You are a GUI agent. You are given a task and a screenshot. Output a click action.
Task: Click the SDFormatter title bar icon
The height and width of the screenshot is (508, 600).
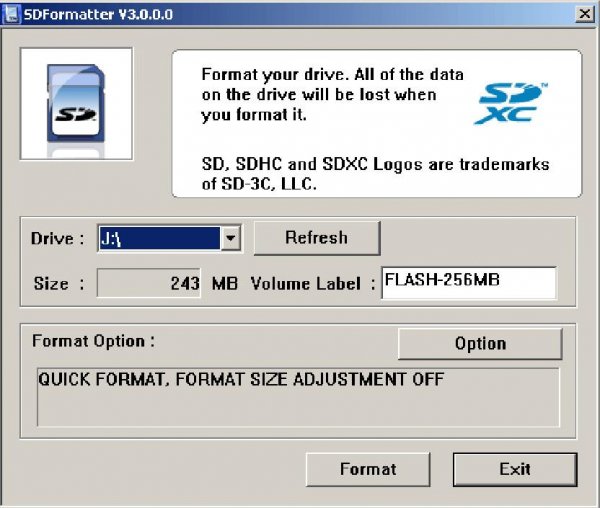[11, 14]
